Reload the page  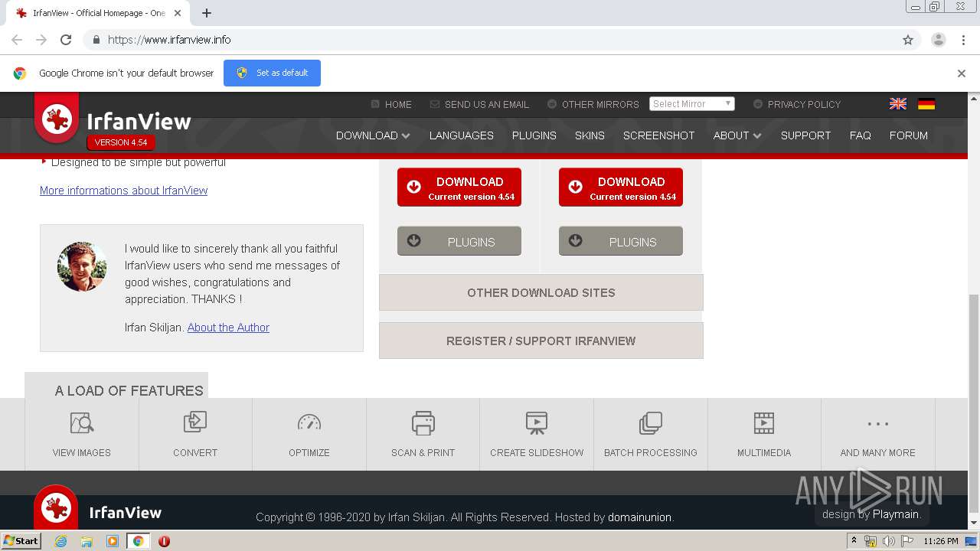pos(66,40)
